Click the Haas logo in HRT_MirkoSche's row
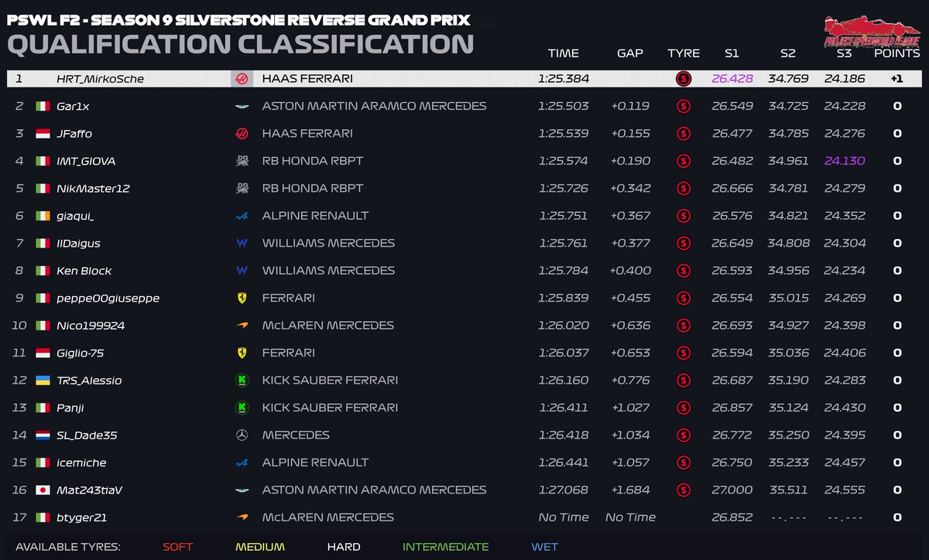This screenshot has height=560, width=929. [x=242, y=79]
